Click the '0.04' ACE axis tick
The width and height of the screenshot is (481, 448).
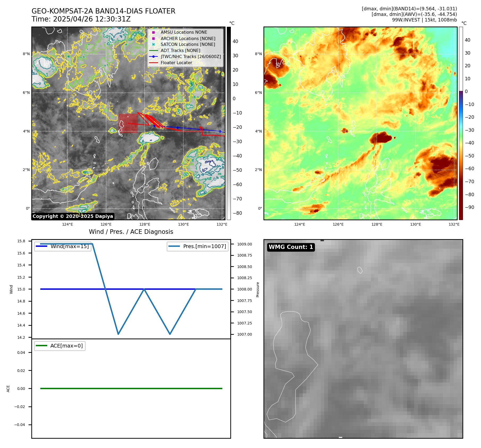point(21,353)
